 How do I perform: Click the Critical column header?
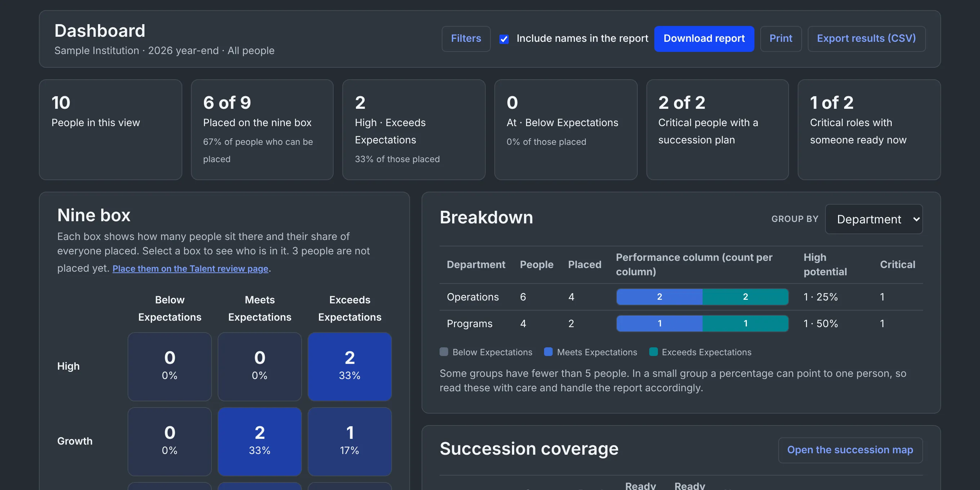click(897, 264)
